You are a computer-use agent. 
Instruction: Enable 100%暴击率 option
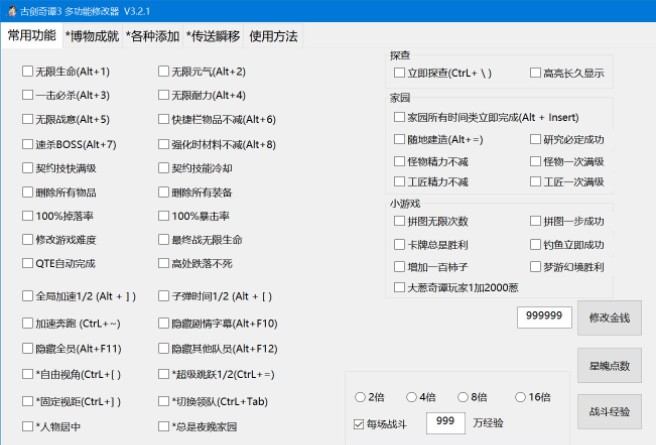point(164,216)
